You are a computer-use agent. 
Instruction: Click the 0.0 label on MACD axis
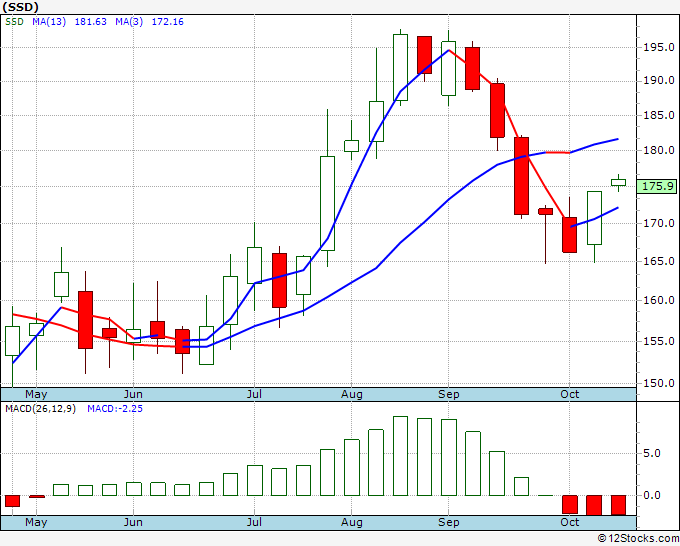tap(652, 495)
